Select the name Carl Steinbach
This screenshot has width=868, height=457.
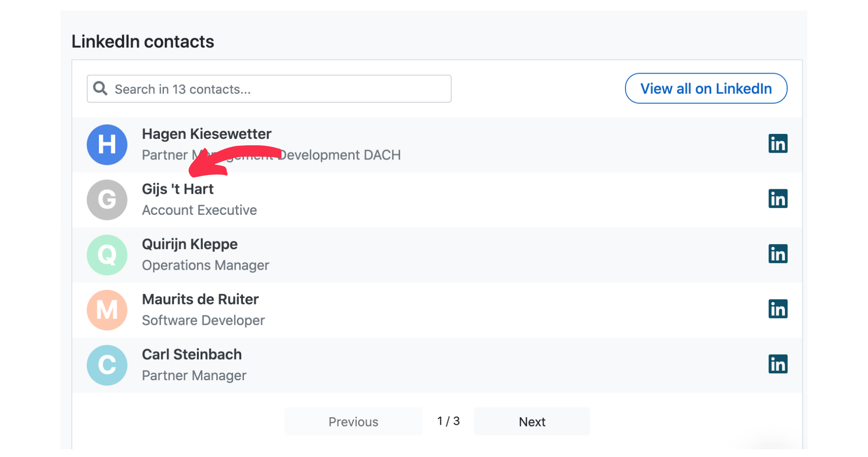point(192,355)
